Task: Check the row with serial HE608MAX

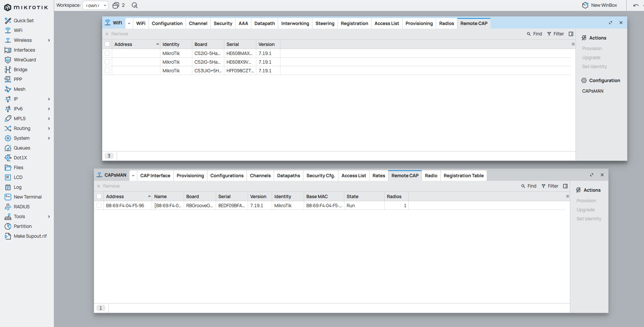Action: point(107,53)
